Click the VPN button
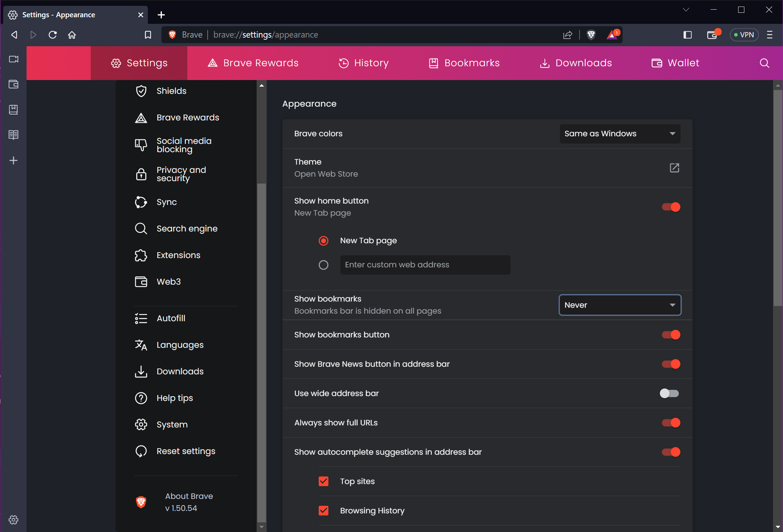The height and width of the screenshot is (532, 783). (744, 35)
